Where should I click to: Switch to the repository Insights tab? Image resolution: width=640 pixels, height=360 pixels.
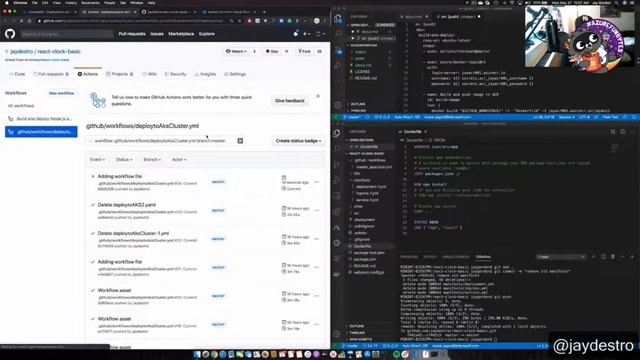(x=205, y=74)
